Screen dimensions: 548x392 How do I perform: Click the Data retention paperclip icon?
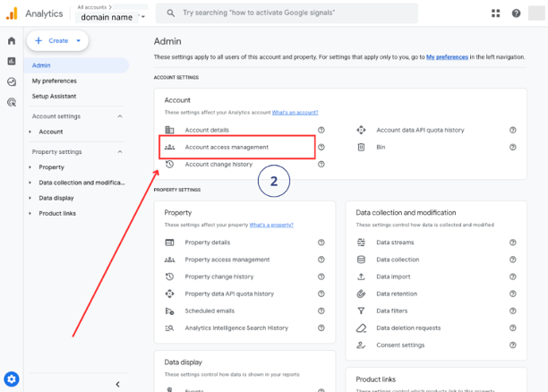(x=361, y=294)
